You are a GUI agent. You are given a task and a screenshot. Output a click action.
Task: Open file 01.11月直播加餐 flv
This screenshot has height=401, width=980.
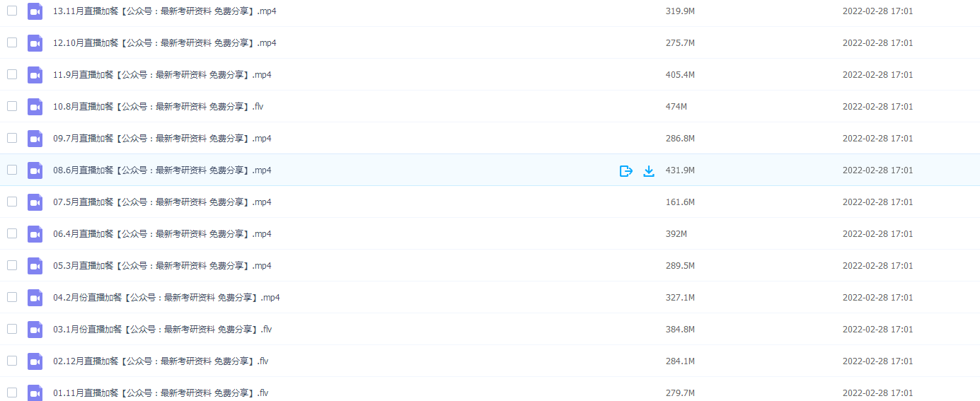pos(161,393)
